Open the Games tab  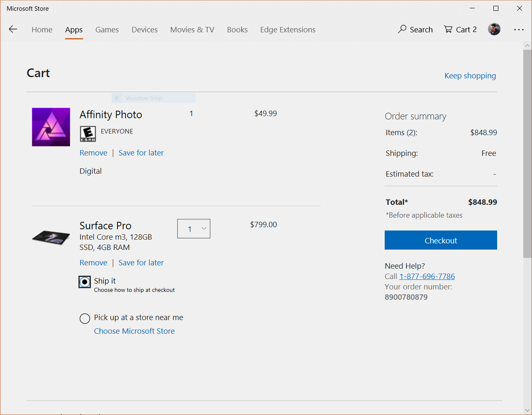coord(107,30)
